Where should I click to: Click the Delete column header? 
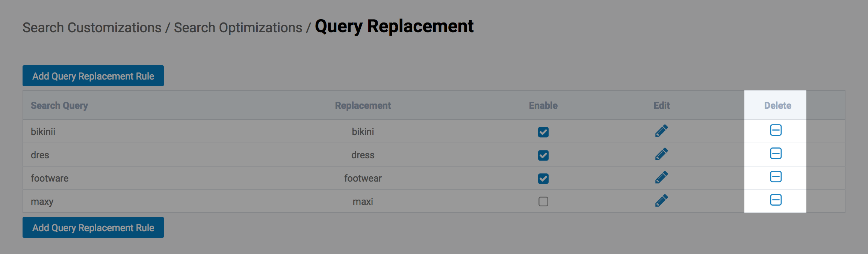[x=777, y=106]
